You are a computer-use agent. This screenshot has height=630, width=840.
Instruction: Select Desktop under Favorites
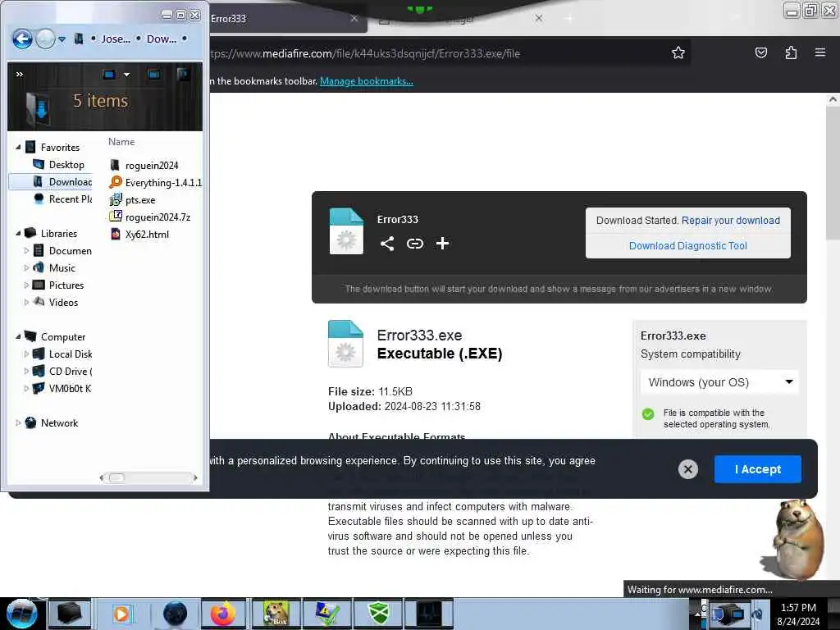66,164
